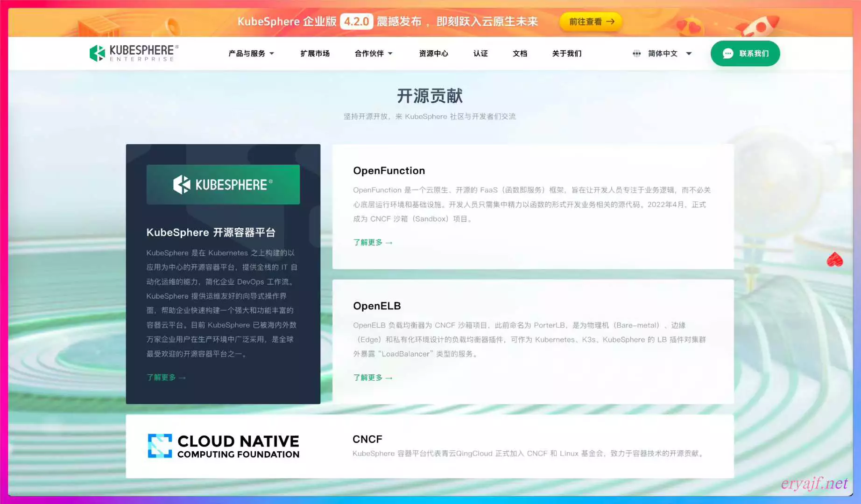Click the globe language icon
Viewport: 861px width, 504px height.
click(636, 54)
